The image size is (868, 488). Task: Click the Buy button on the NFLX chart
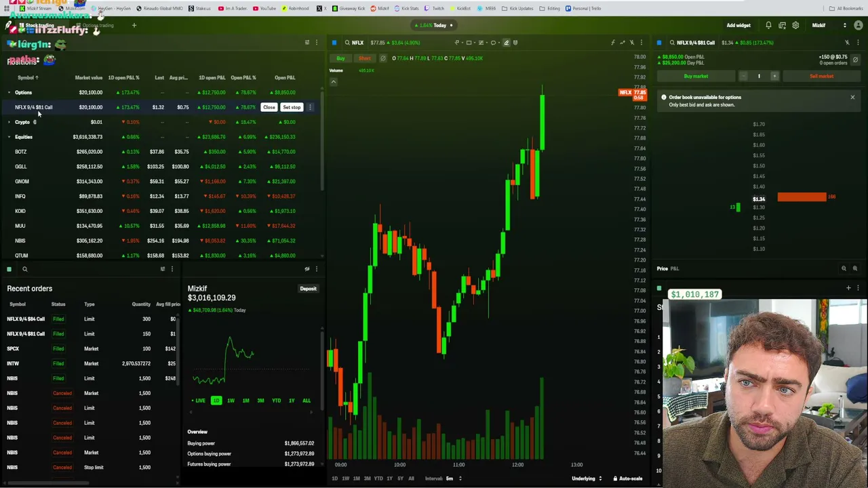[340, 58]
